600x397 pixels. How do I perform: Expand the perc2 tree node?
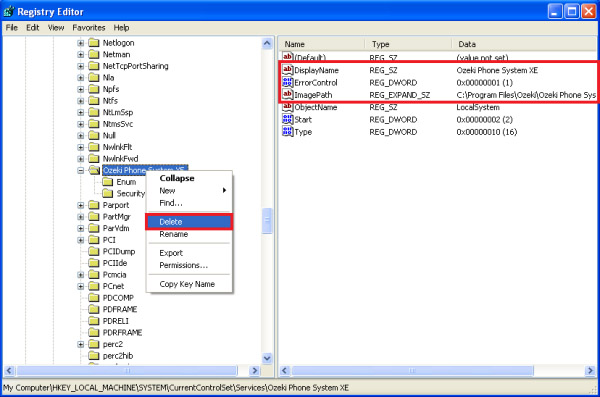coord(80,344)
